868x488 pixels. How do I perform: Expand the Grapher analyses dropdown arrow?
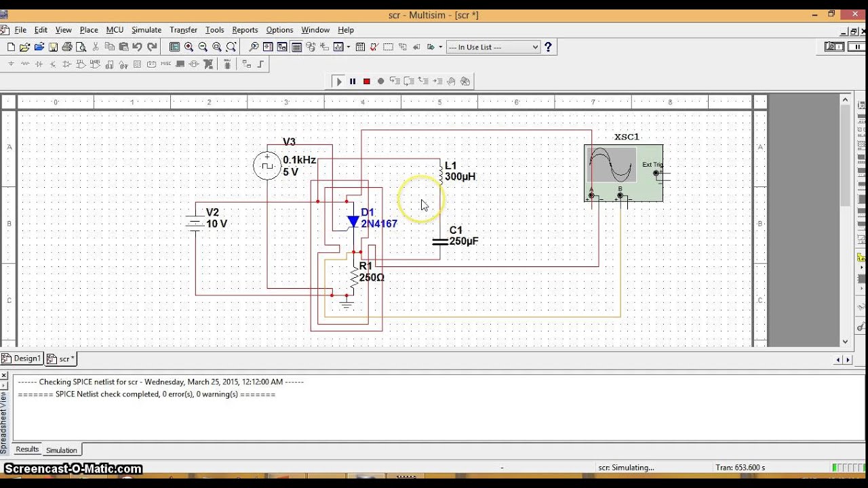point(349,47)
